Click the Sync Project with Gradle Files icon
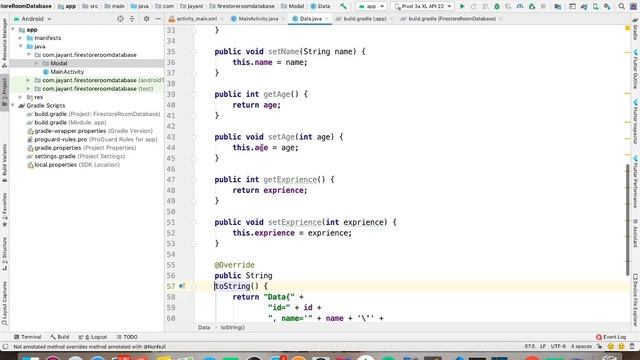The height and width of the screenshot is (360, 640). tap(584, 6)
